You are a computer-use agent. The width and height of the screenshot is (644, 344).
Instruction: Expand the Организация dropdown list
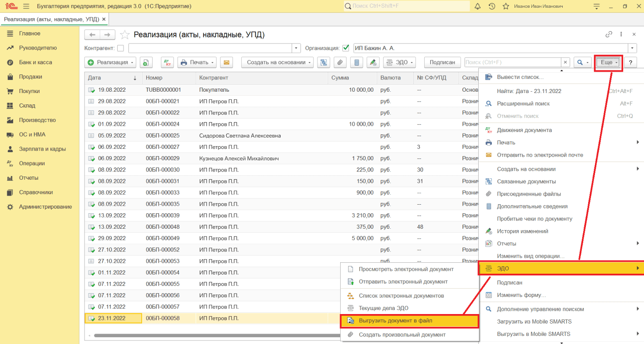[x=632, y=48]
